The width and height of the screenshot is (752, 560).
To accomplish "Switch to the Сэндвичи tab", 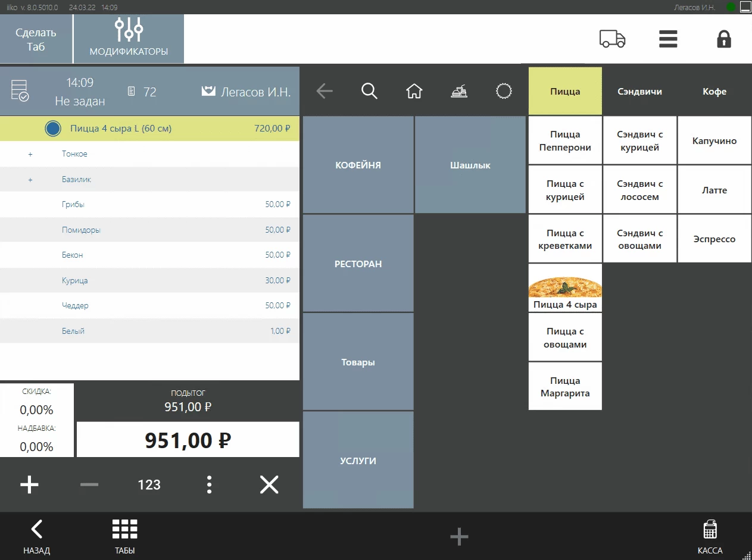I will pos(639,92).
